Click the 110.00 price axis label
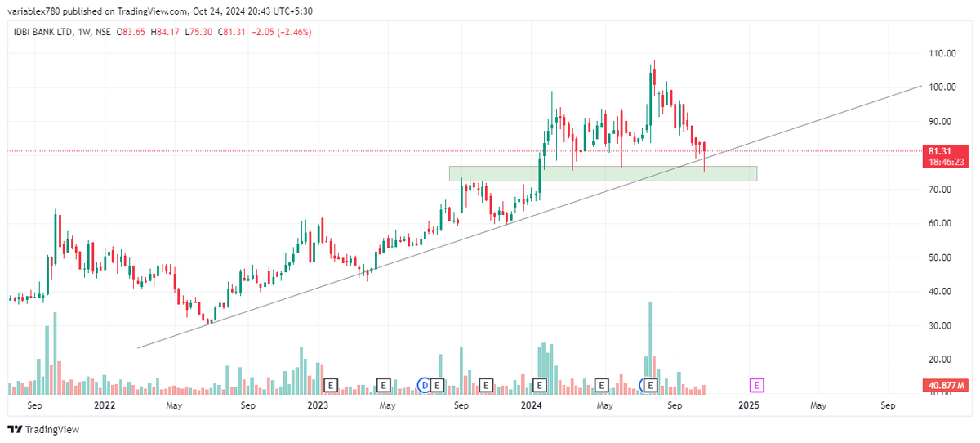Viewport: 980px width, 443px height. point(942,53)
